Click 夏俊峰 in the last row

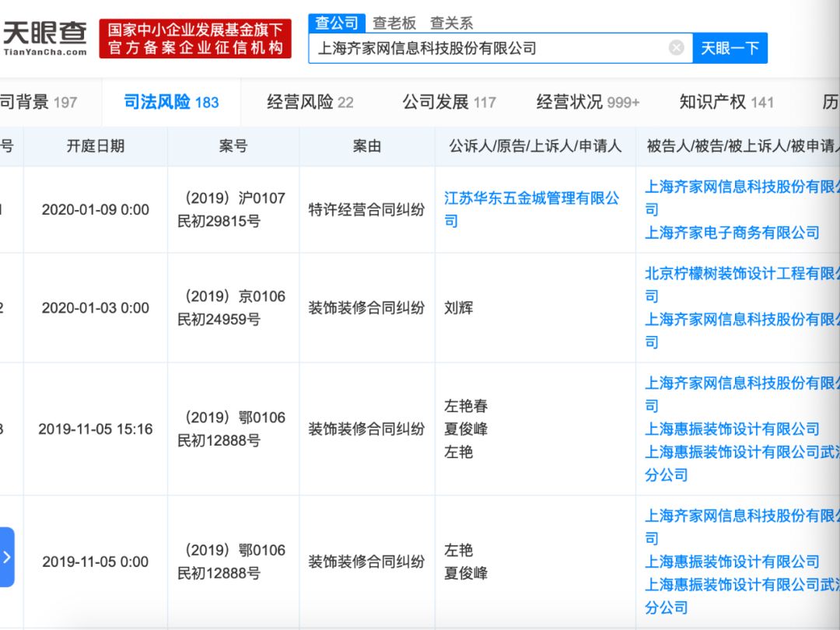pyautogui.click(x=466, y=573)
